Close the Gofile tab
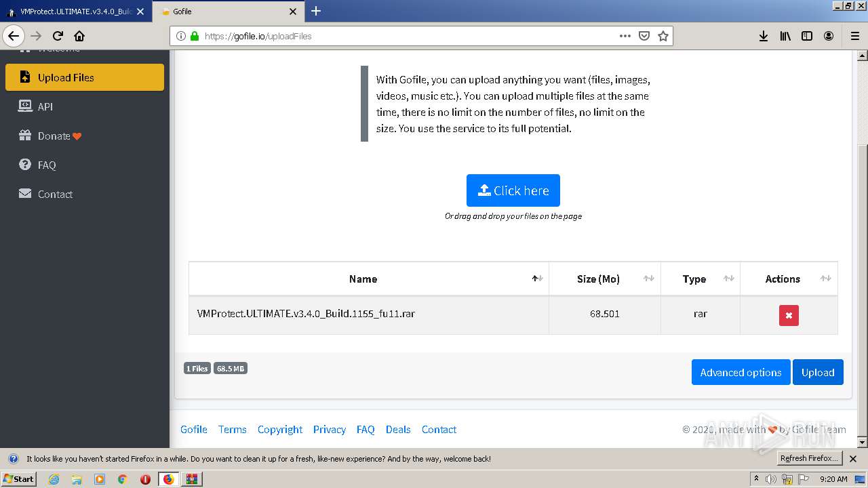This screenshot has height=488, width=868. point(293,12)
